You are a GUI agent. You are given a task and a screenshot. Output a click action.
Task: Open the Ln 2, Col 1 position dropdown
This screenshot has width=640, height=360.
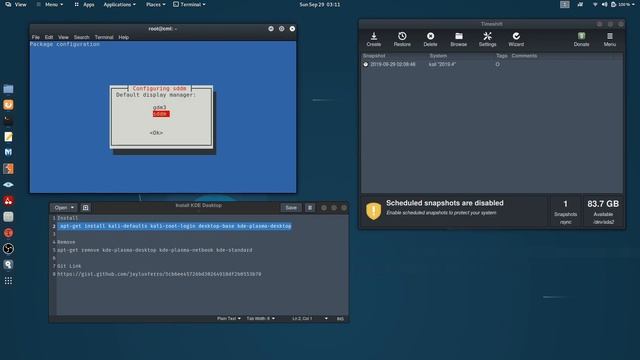coord(310,318)
